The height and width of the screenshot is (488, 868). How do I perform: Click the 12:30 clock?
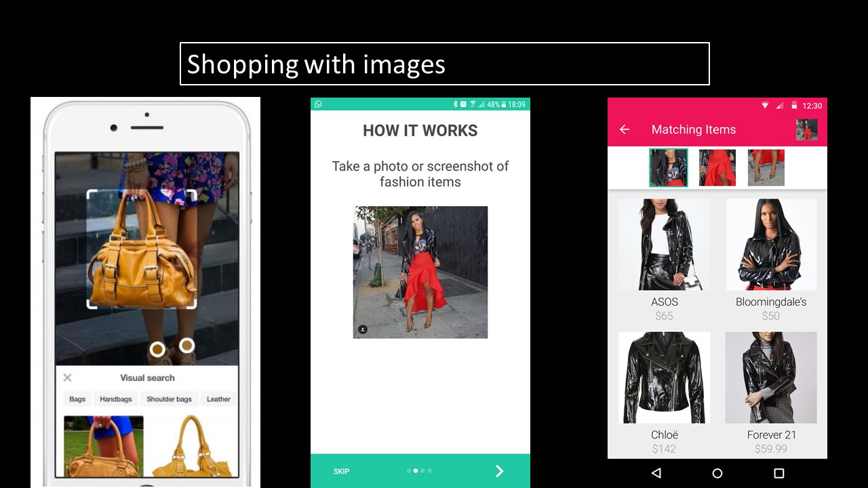pyautogui.click(x=812, y=106)
